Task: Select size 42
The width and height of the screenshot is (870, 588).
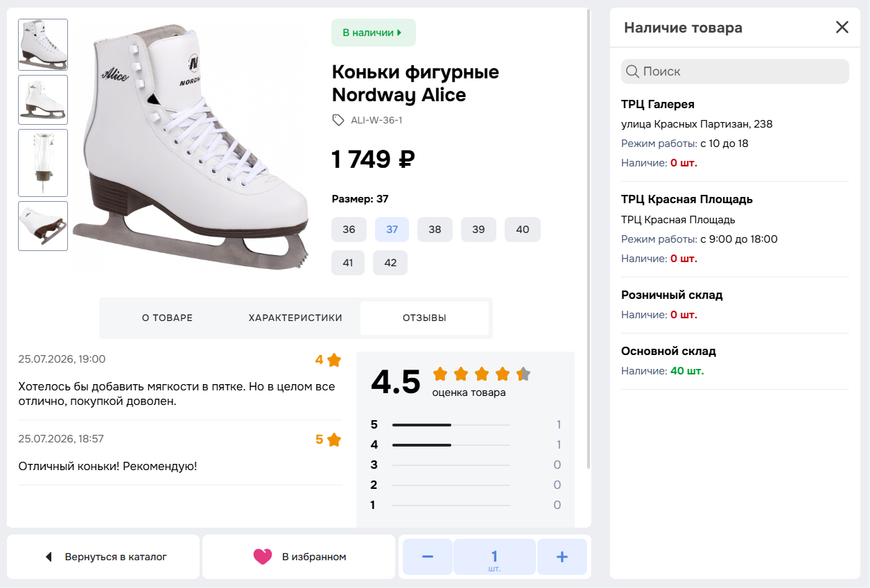Action: (x=390, y=263)
